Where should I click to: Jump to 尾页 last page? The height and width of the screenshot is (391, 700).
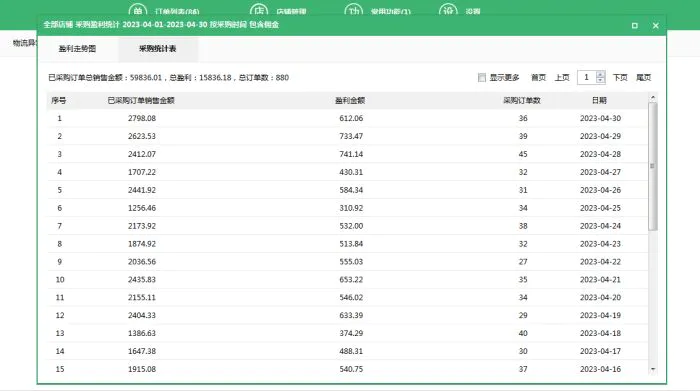point(644,78)
